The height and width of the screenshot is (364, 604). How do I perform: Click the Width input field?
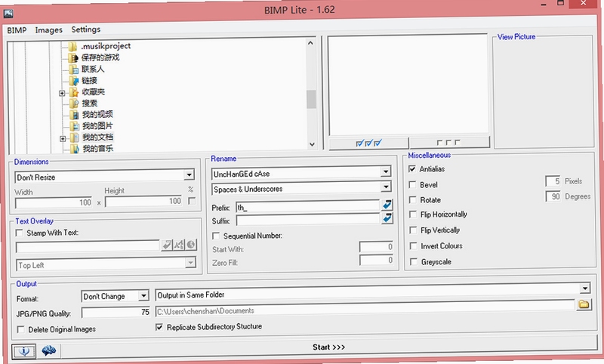point(54,202)
